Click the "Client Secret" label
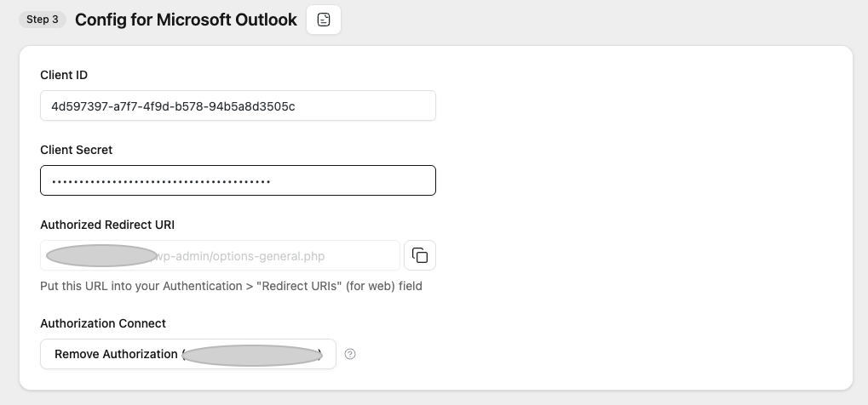The width and height of the screenshot is (868, 405). pyautogui.click(x=77, y=150)
